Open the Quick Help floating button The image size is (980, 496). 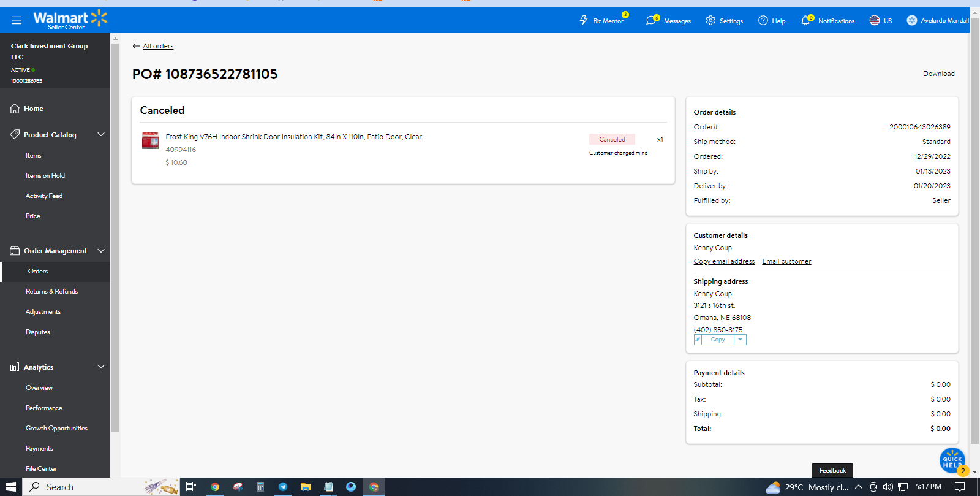point(952,461)
